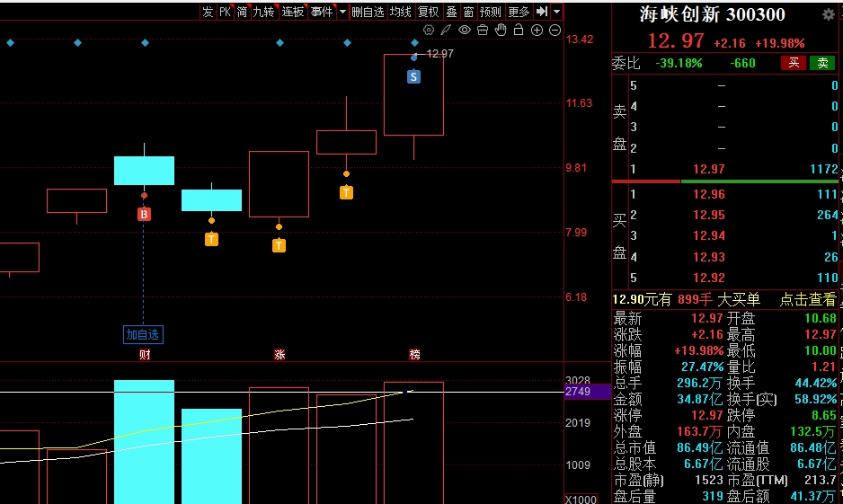This screenshot has height=504, width=843.
Task: Click the 换手 44.42% value
Action: 815,383
